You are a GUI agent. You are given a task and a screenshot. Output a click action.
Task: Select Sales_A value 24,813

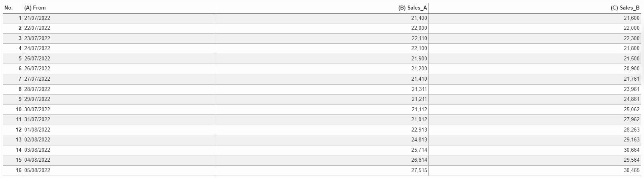(322, 140)
